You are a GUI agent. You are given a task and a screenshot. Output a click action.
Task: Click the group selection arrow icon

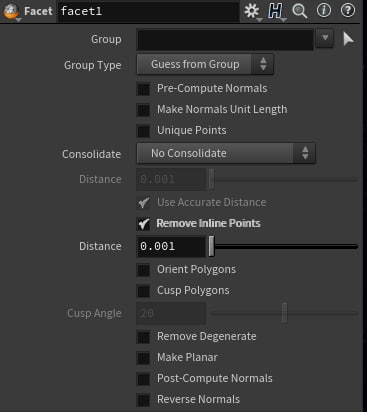[x=348, y=39]
